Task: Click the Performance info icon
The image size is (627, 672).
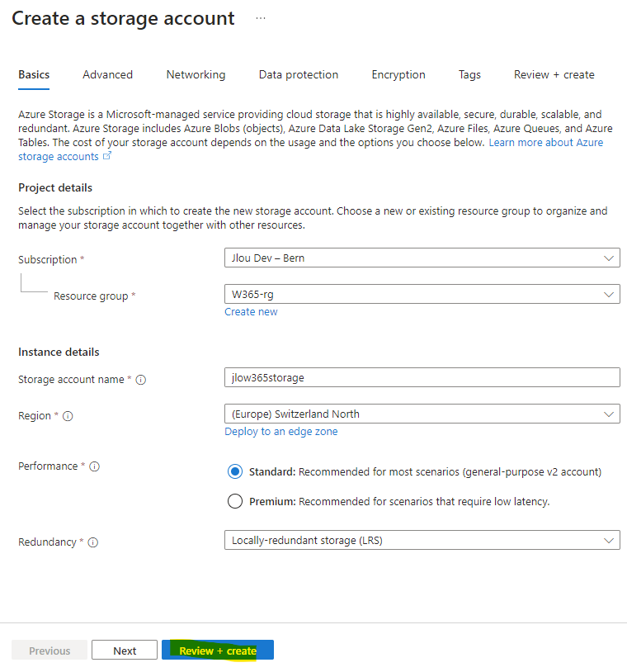Action: tap(94, 466)
